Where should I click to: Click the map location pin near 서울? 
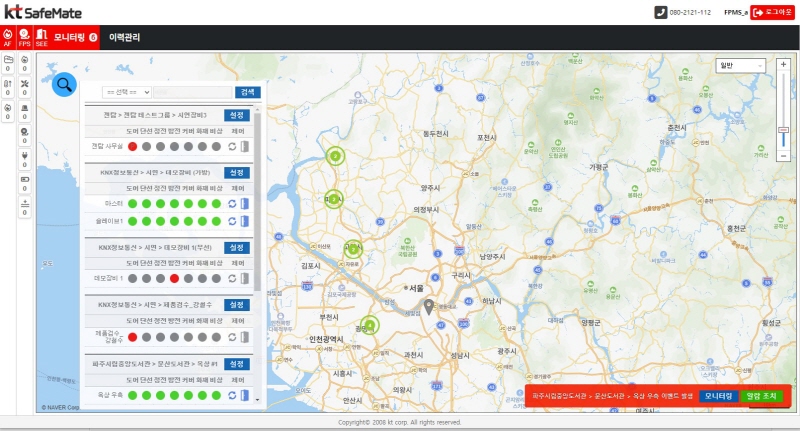tap(429, 307)
